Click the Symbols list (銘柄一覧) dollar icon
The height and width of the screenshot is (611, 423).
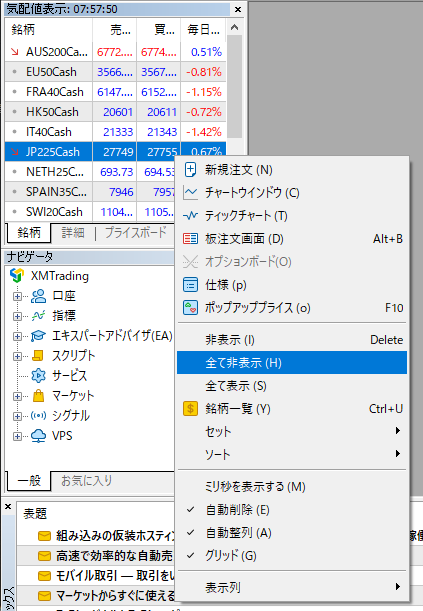tap(190, 409)
